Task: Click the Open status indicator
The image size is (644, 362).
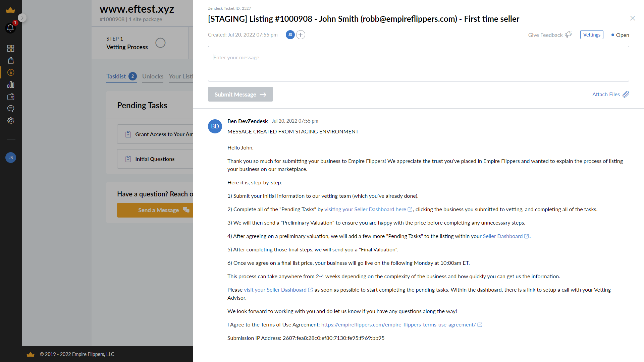Action: tap(620, 35)
